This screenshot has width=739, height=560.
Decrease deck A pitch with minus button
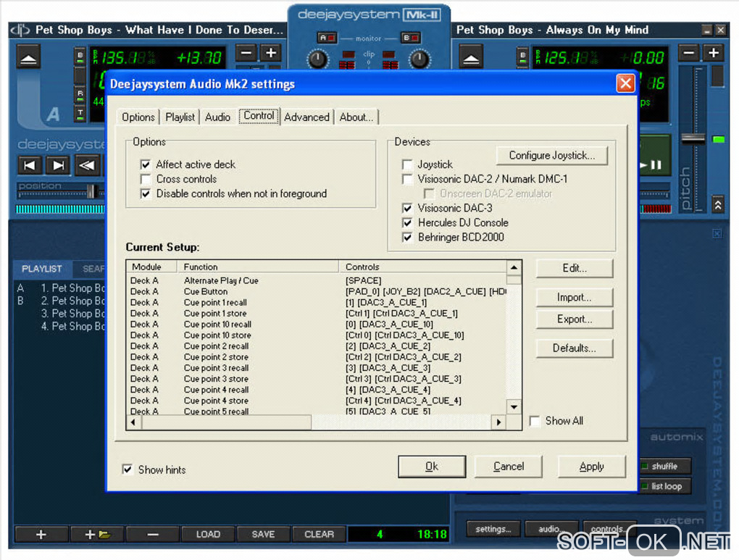tap(246, 53)
